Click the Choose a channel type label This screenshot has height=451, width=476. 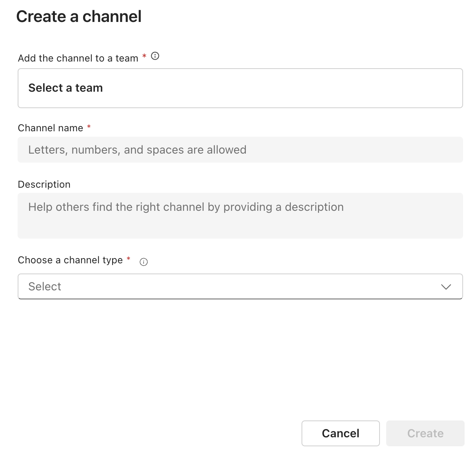click(x=71, y=260)
